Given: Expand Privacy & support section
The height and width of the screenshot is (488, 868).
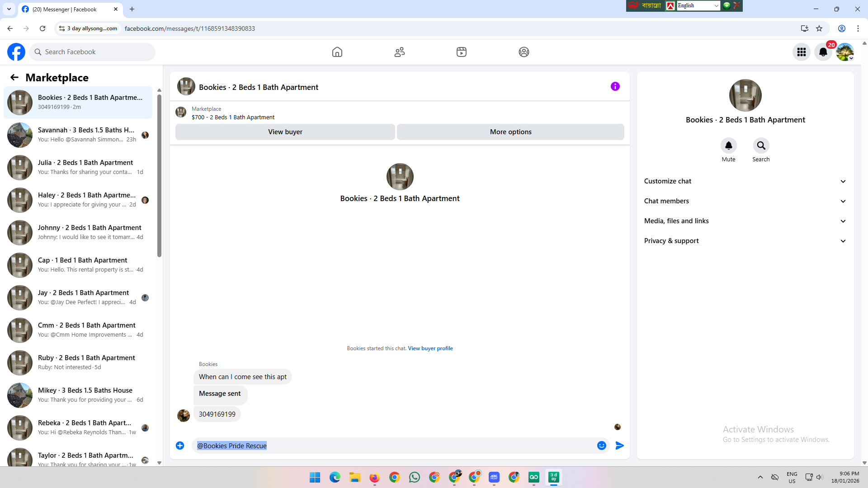Looking at the screenshot, I should 745,241.
